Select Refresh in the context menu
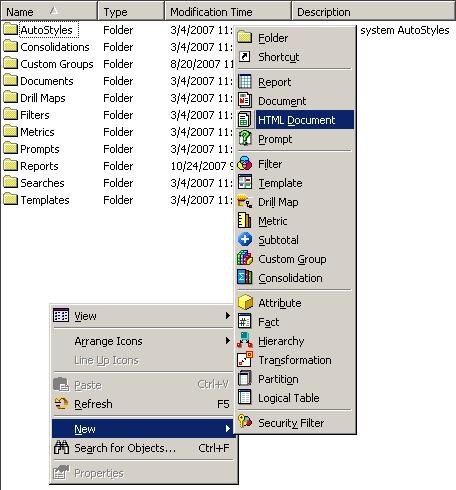456x490 pixels. pos(143,404)
